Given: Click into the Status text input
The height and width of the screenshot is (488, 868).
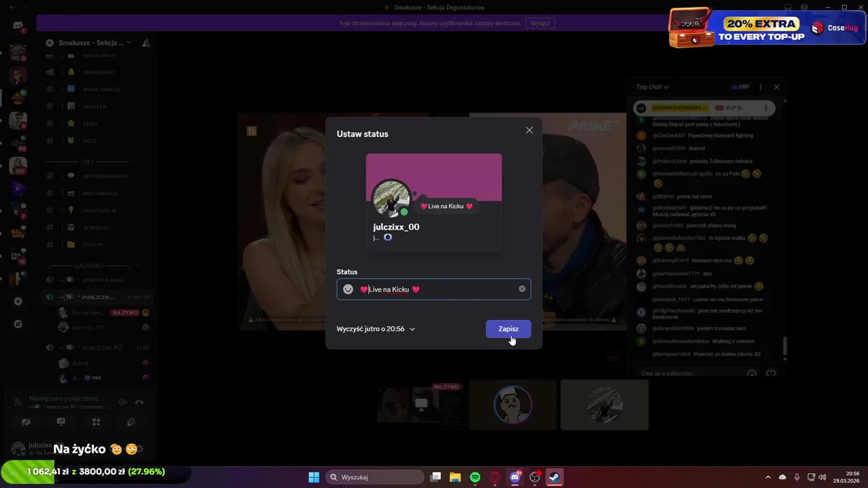Looking at the screenshot, I should (x=434, y=289).
